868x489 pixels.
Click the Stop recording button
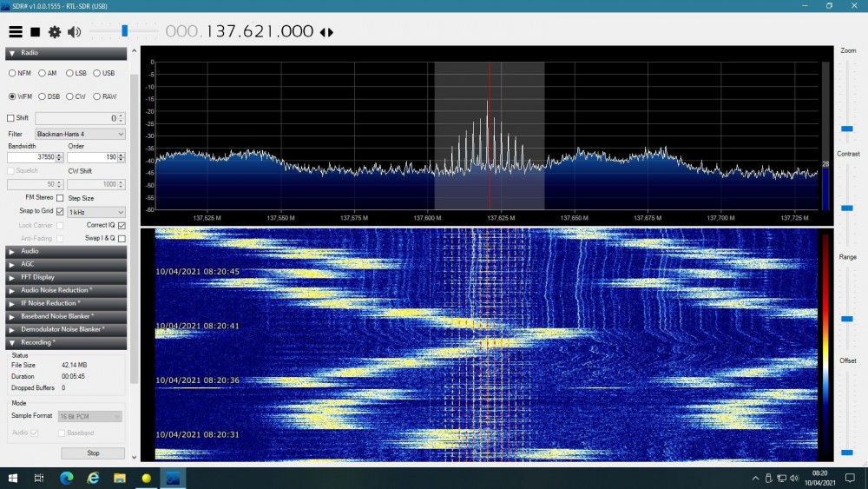[93, 453]
